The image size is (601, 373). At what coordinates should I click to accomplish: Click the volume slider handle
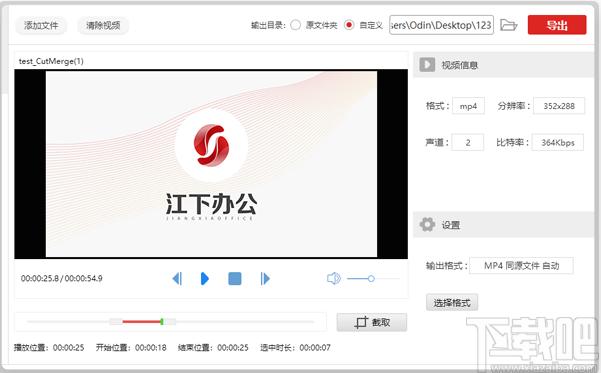pos(371,279)
